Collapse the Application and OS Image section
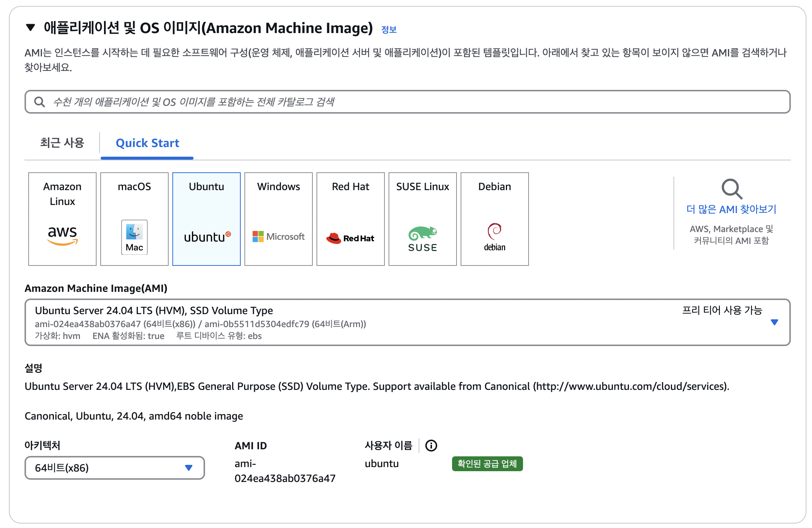 click(30, 27)
